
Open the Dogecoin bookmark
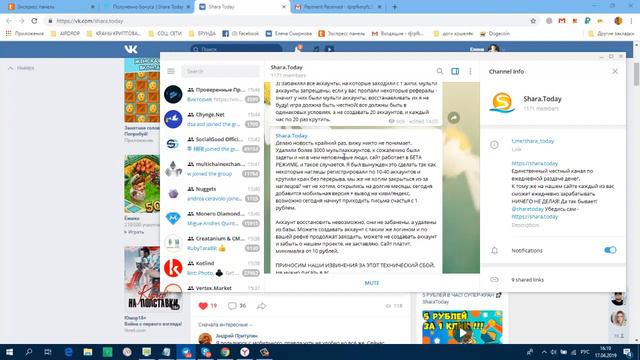pyautogui.click(x=495, y=34)
